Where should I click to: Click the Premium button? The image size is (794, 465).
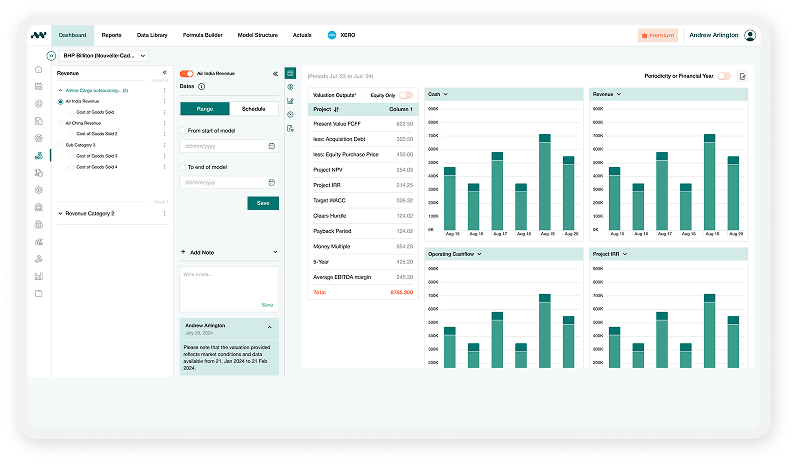[658, 35]
